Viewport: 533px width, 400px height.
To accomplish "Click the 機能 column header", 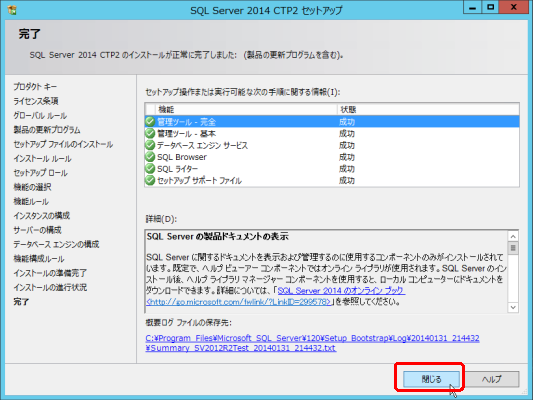I will [246, 109].
